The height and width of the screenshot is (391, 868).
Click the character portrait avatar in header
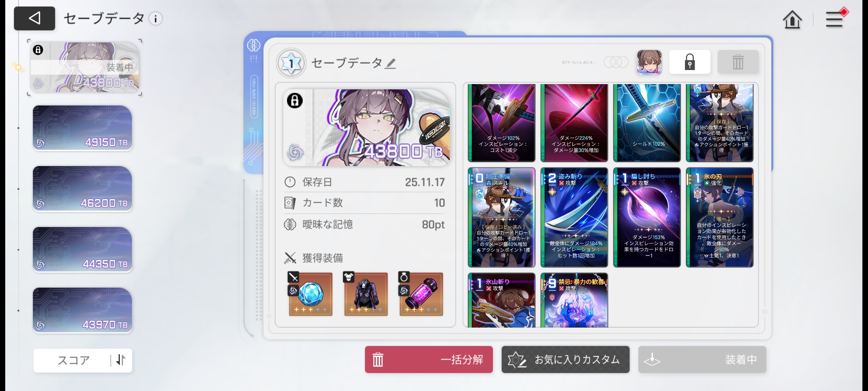[649, 62]
